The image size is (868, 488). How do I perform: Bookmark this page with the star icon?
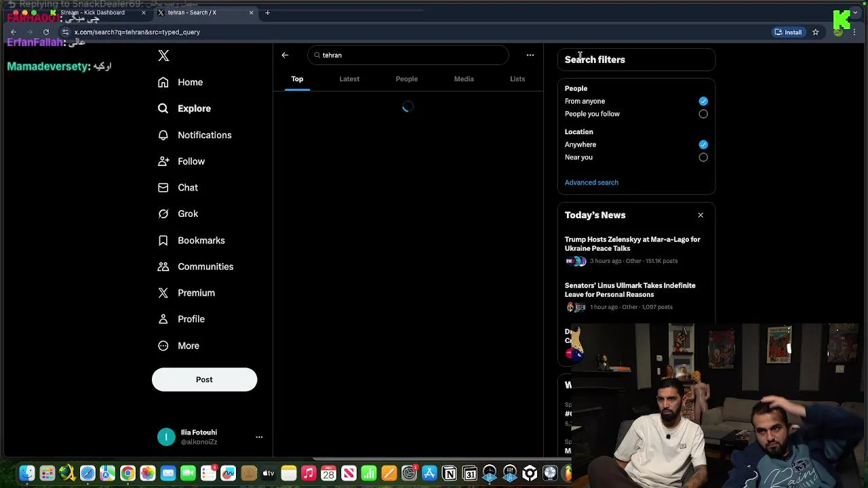(x=816, y=32)
